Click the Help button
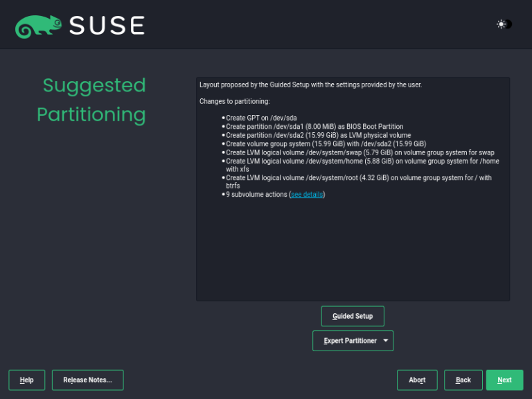 tap(27, 380)
